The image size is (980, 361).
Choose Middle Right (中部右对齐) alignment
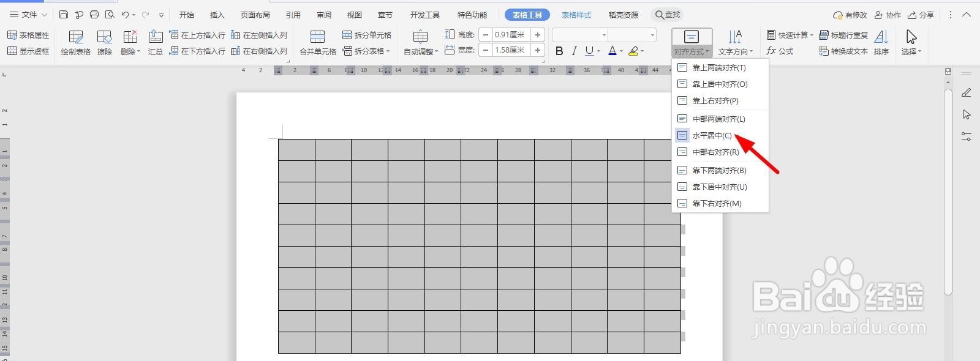click(x=720, y=152)
